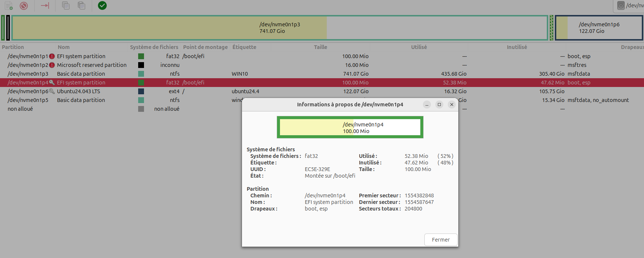Viewport: 644px width, 258px height.
Task: Sort by the Taille column header
Action: (x=321, y=47)
